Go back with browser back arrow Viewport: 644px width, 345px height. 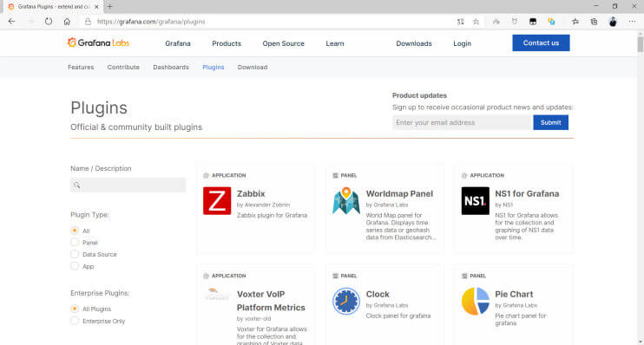(x=11, y=22)
